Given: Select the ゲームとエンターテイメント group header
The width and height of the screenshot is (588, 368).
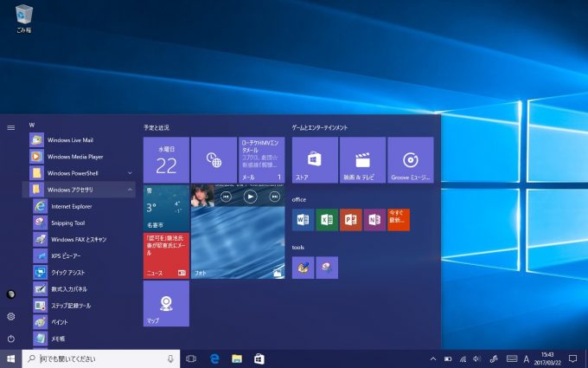Looking at the screenshot, I should (x=320, y=127).
